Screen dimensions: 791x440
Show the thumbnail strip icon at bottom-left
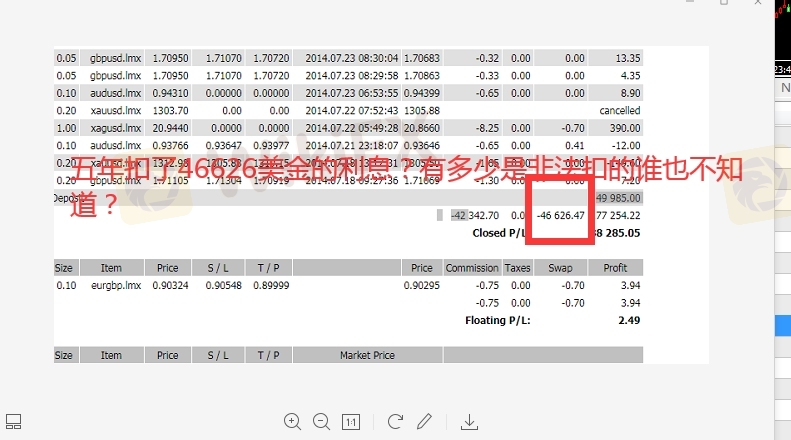14,421
